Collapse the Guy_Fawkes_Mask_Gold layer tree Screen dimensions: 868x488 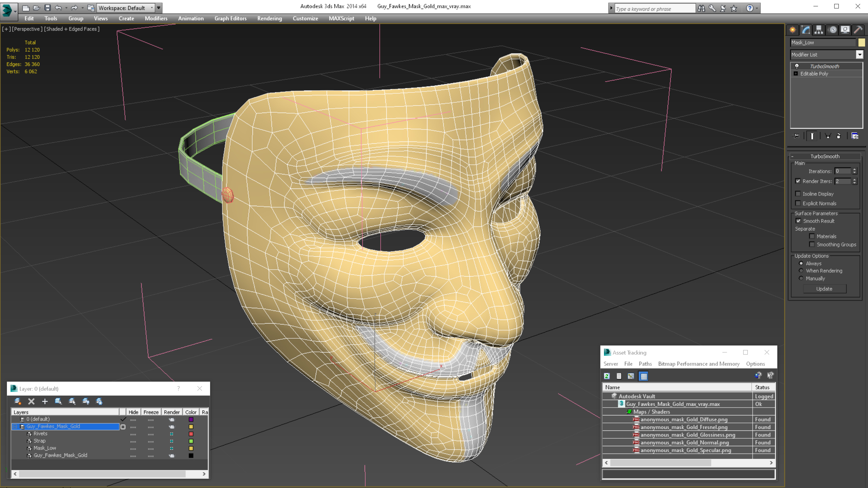coord(15,426)
